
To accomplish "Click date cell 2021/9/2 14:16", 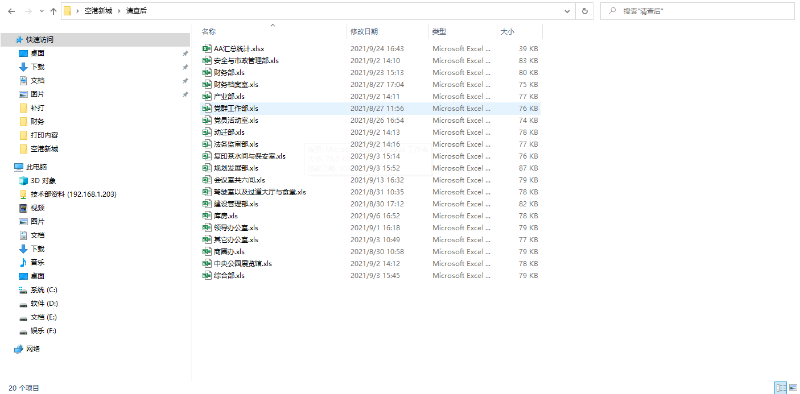I will [x=375, y=144].
